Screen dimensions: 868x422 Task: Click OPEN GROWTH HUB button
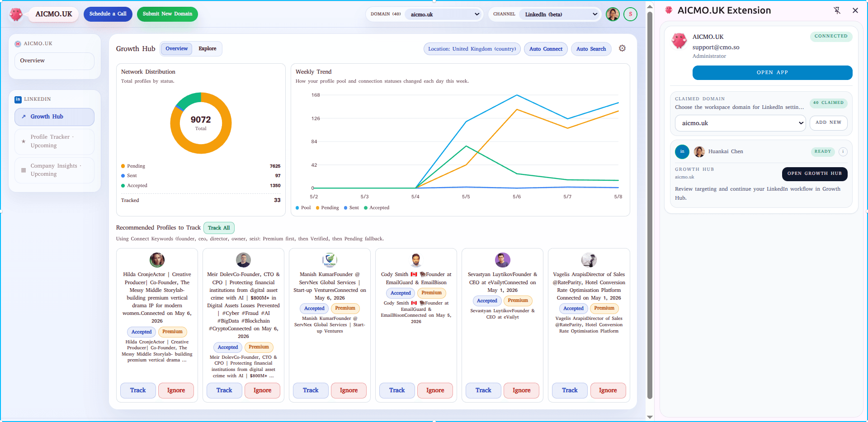point(814,174)
